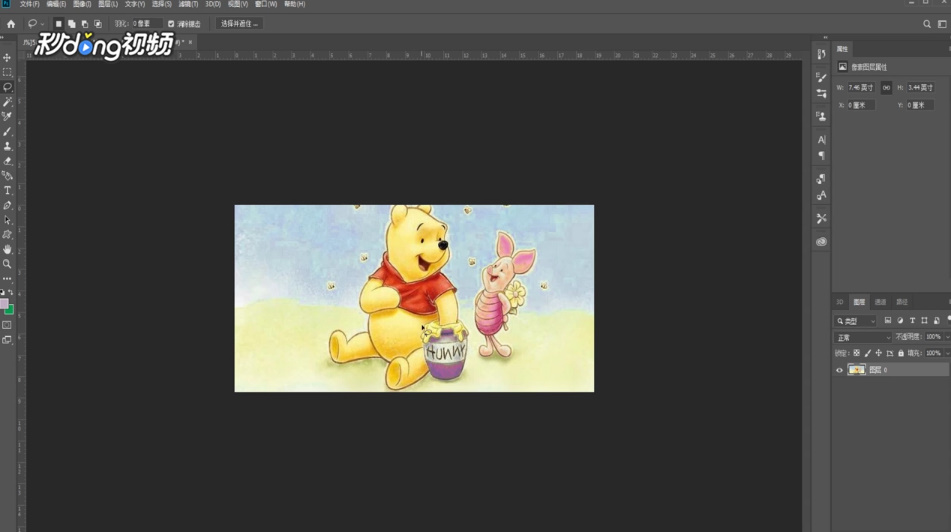The image size is (951, 532).
Task: Open the Paragraph Styles panel icon
Action: coord(821,179)
